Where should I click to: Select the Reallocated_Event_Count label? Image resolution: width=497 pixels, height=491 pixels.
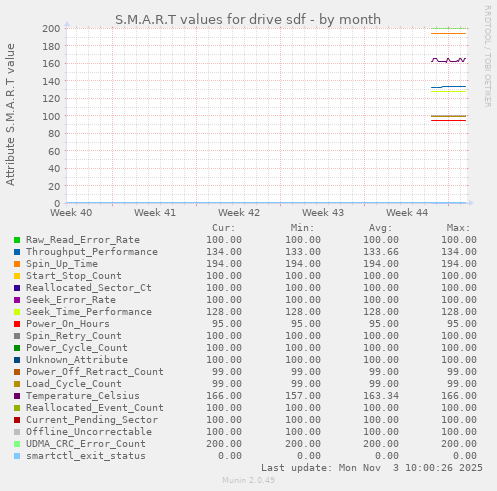[x=95, y=408]
